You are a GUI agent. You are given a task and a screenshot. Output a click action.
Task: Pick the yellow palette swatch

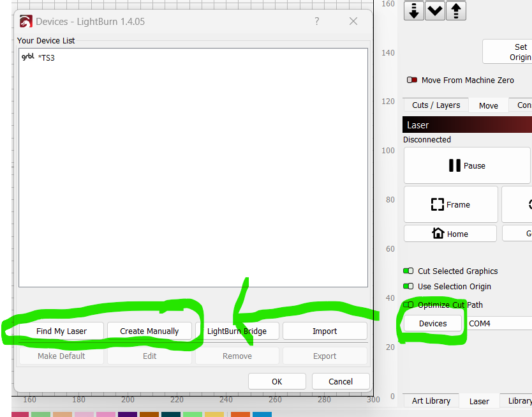tap(214, 414)
